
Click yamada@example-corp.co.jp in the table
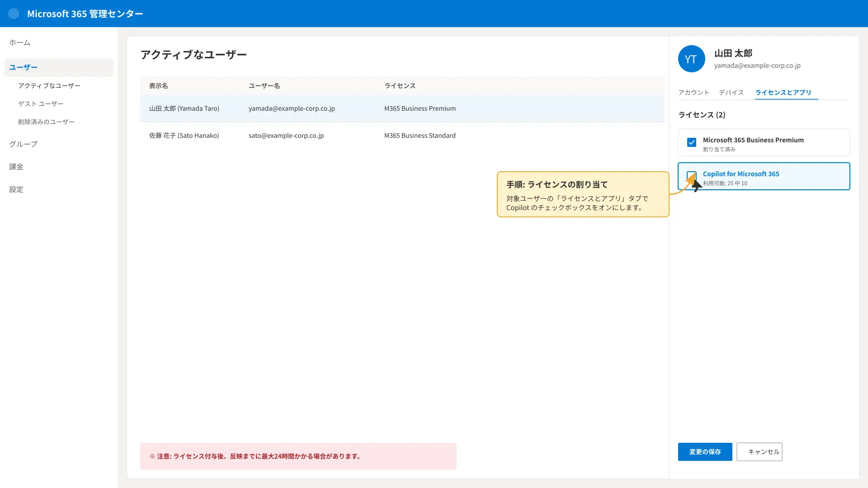[x=292, y=108]
